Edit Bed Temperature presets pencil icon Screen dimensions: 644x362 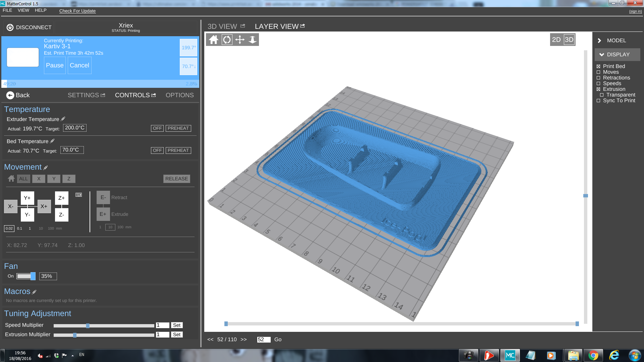(x=52, y=141)
